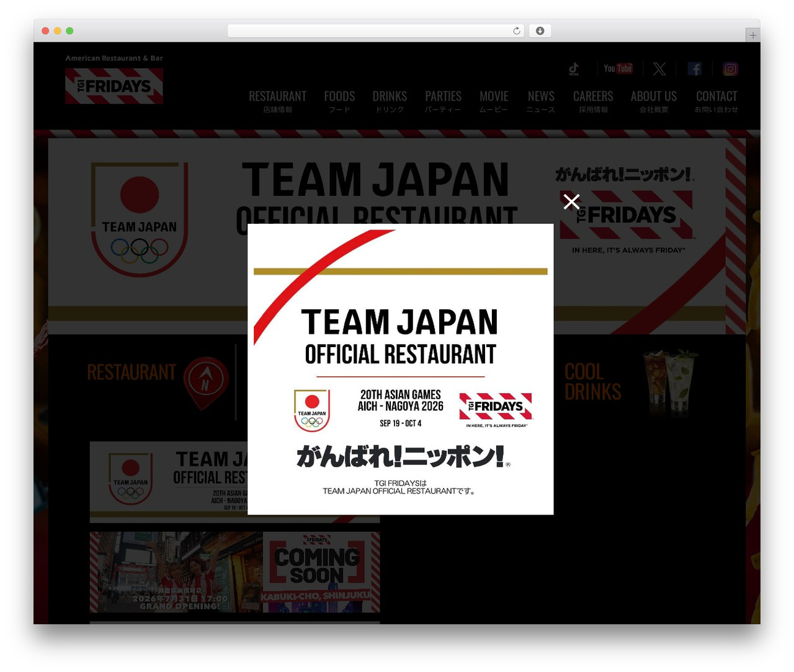Image resolution: width=794 pixels, height=672 pixels.
Task: Open the Facebook page icon
Action: tap(695, 69)
